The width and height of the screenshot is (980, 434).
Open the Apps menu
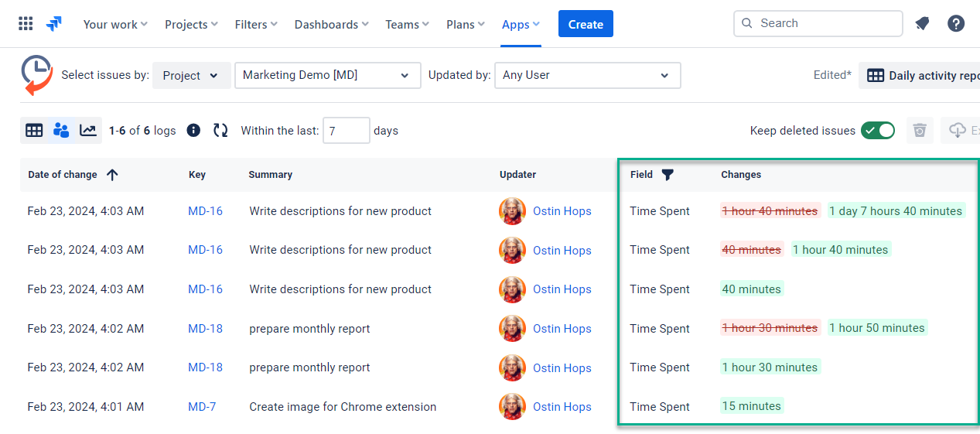tap(521, 25)
